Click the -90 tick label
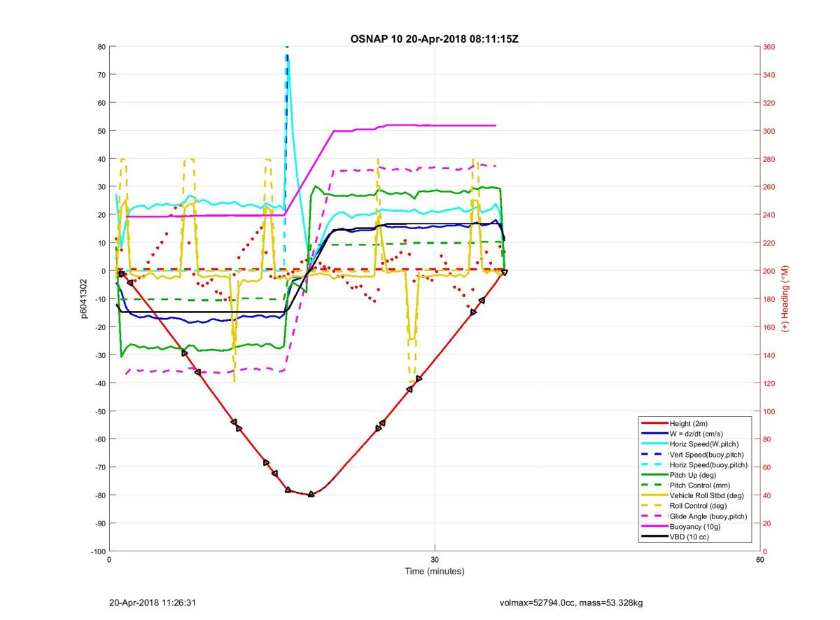Screen dimensions: 840x620 point(99,523)
